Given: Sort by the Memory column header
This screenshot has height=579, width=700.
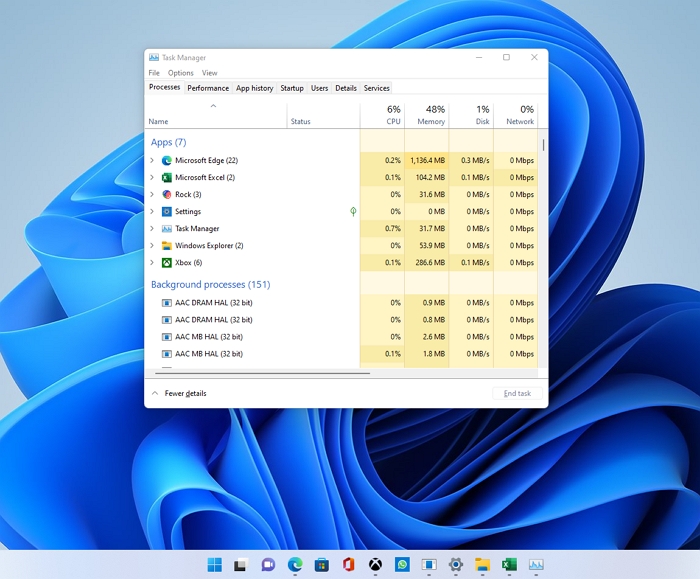Looking at the screenshot, I should 427,115.
